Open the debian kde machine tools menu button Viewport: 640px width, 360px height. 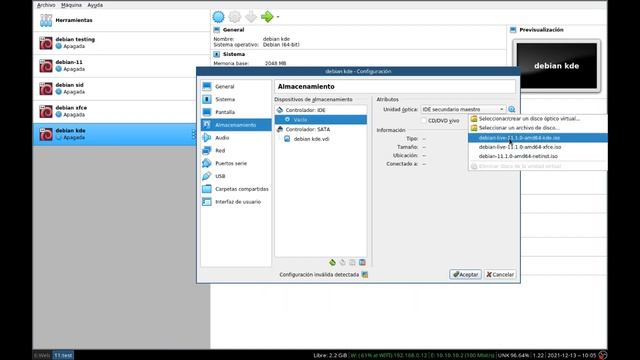tap(193, 134)
